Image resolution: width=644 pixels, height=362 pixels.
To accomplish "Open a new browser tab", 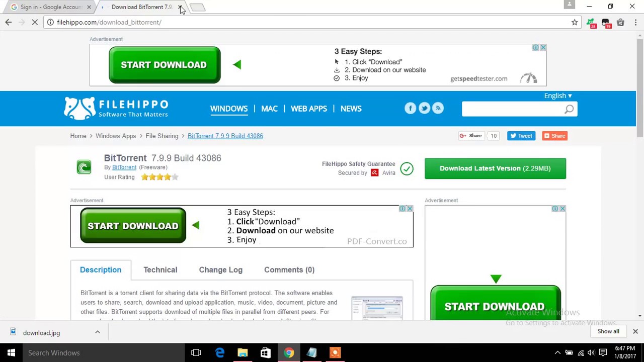I will (197, 7).
